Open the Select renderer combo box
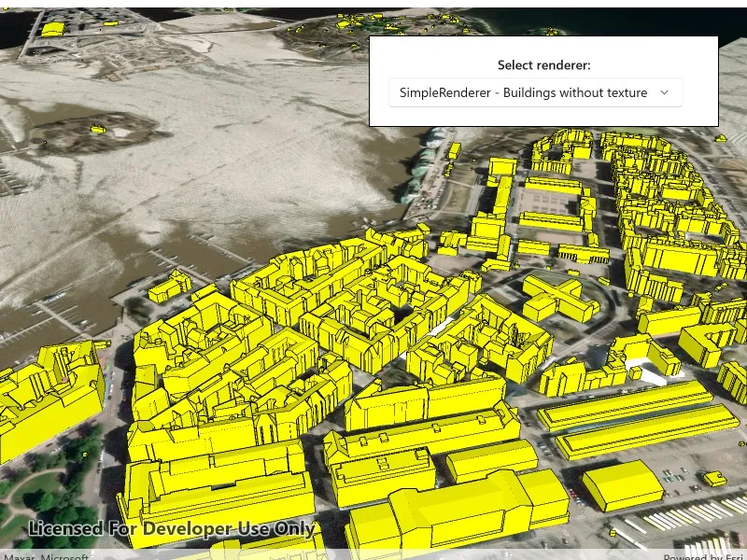This screenshot has width=747, height=560. click(x=535, y=92)
